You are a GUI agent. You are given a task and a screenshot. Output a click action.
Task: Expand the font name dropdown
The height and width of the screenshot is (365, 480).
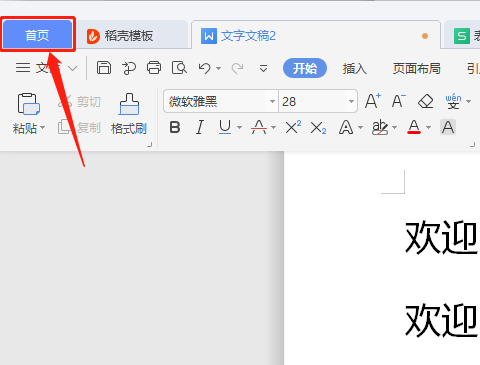pos(272,101)
